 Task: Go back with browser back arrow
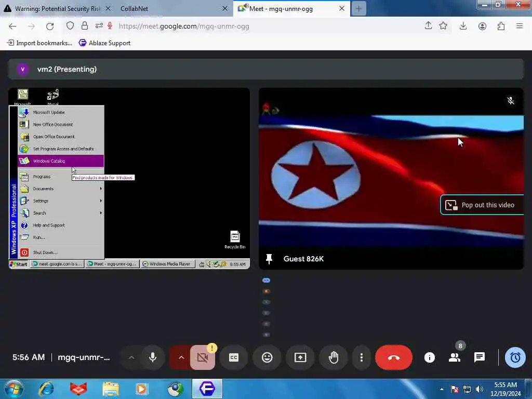[12, 26]
